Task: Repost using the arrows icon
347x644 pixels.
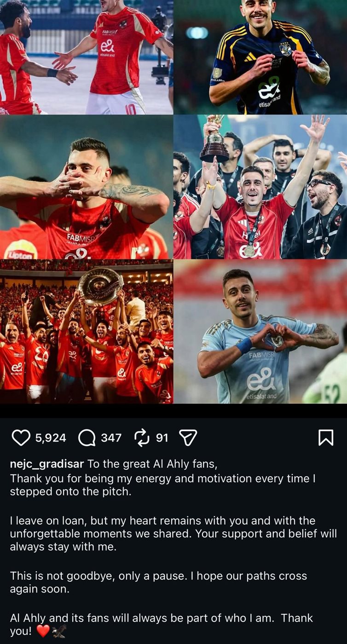Action: pyautogui.click(x=142, y=437)
